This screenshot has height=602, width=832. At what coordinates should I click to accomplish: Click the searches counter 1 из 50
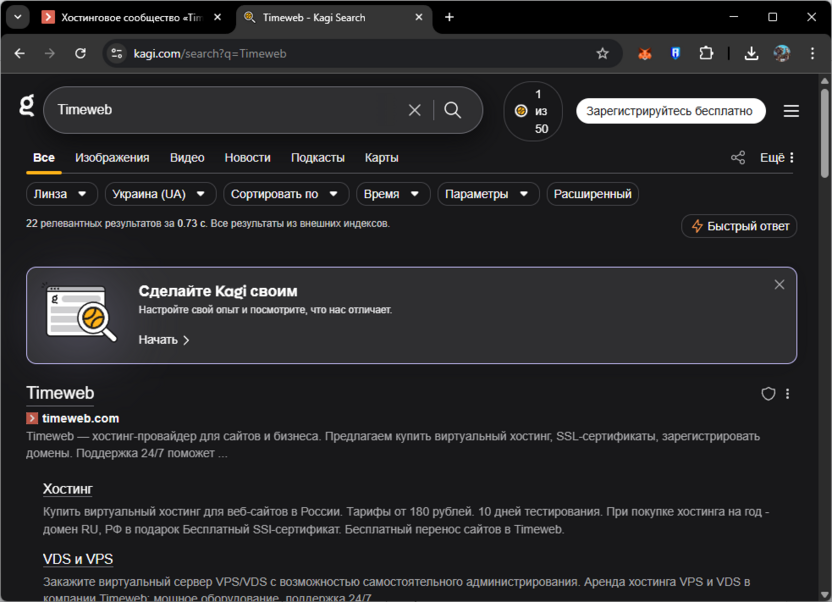click(x=532, y=111)
